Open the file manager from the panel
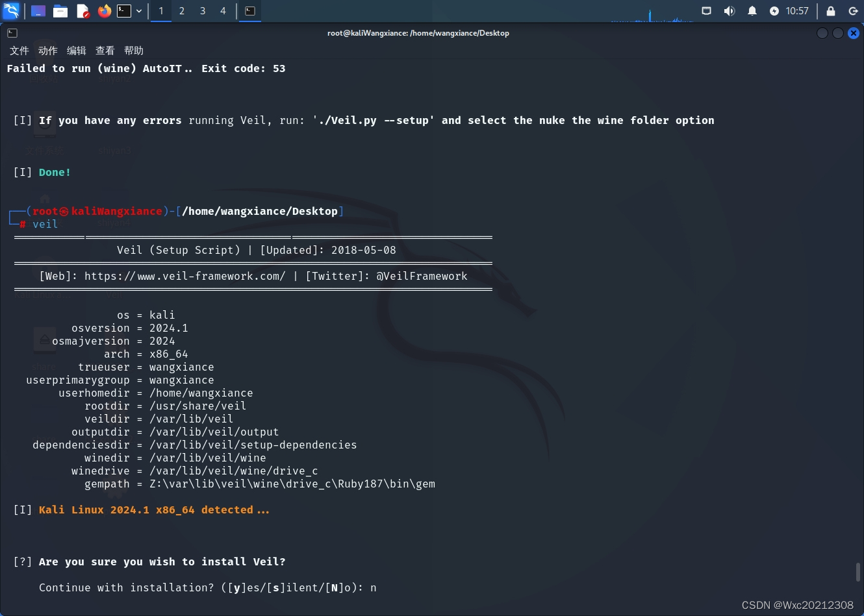Viewport: 864px width, 616px height. coord(60,11)
